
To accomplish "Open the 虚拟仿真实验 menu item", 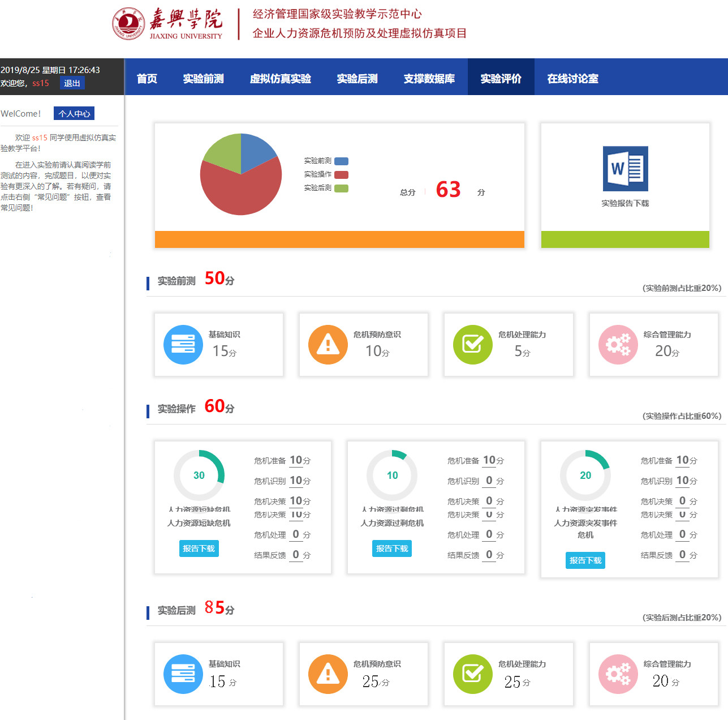I will tap(281, 79).
